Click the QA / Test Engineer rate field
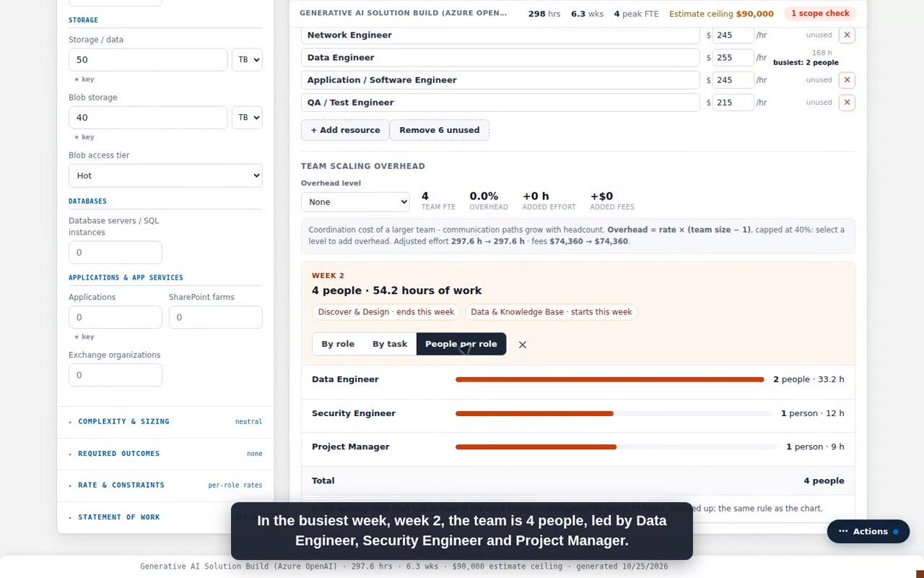Screen dimensions: 924x578 pyautogui.click(x=733, y=103)
